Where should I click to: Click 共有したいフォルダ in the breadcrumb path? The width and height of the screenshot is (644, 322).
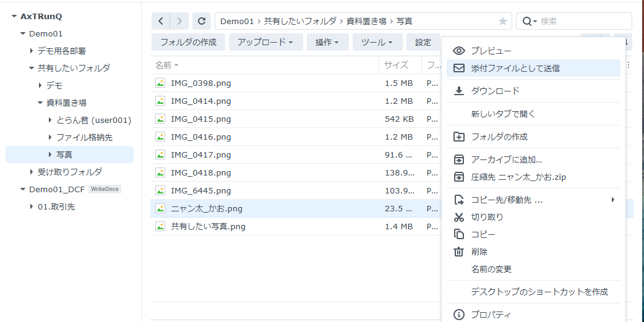point(300,22)
